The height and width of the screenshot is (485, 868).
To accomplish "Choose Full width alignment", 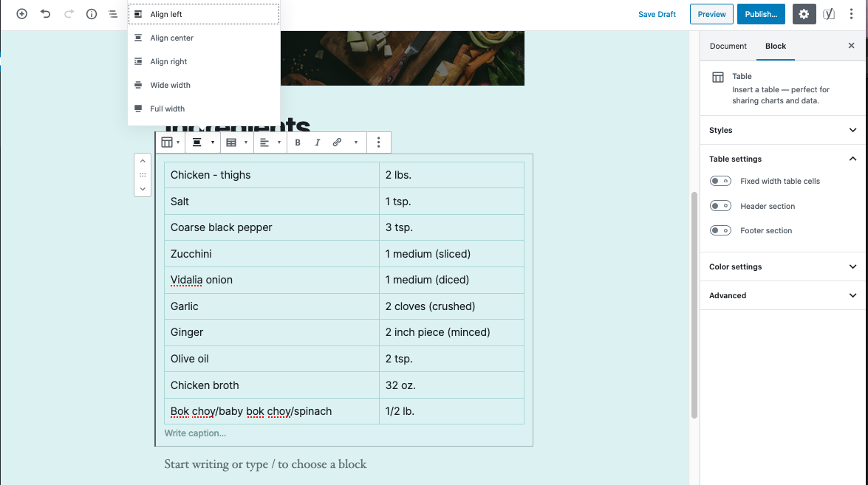I will point(204,109).
